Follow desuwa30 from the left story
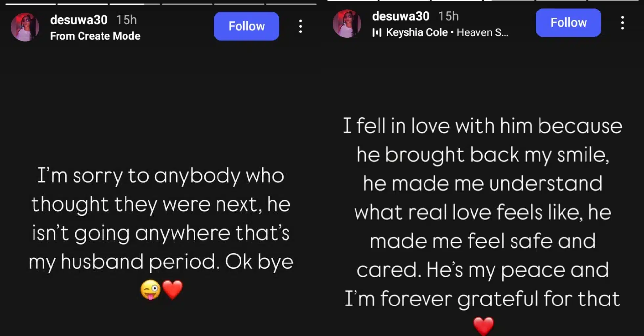Viewport: 644px width, 336px height. pos(246,26)
